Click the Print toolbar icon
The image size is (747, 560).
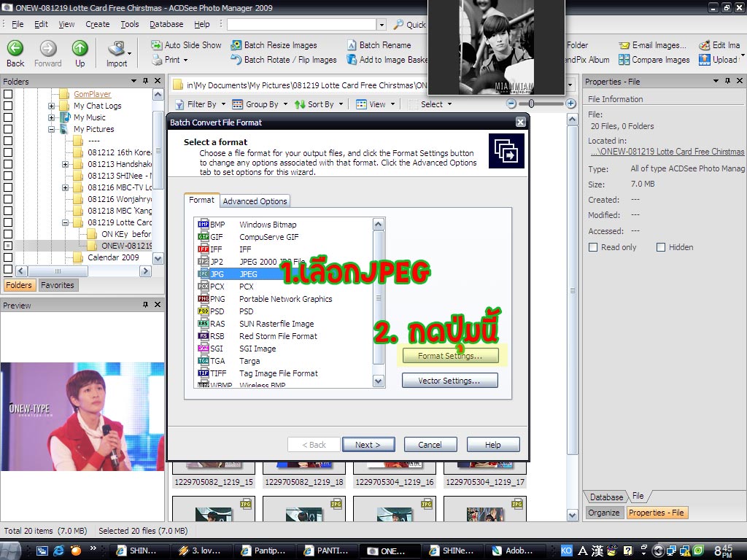tap(158, 60)
